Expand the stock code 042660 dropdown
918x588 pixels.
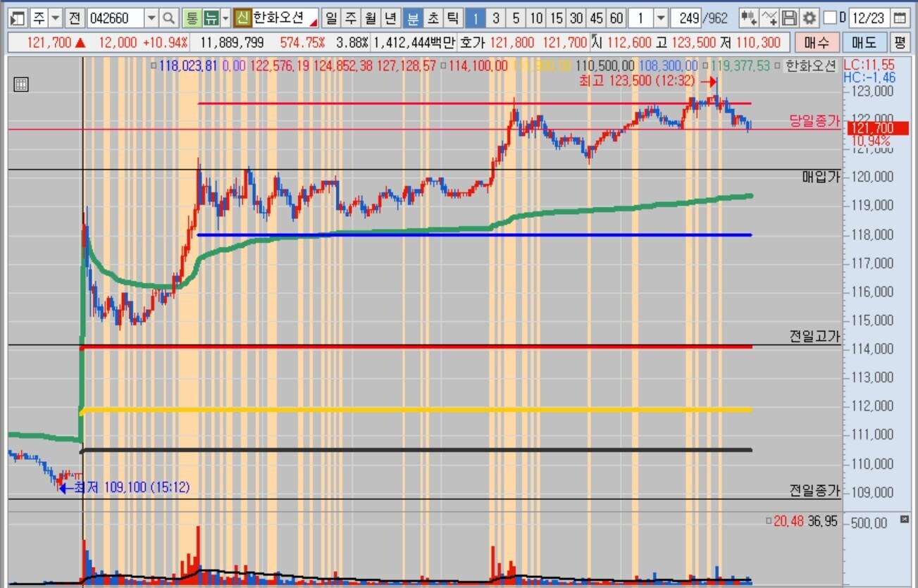(x=151, y=18)
